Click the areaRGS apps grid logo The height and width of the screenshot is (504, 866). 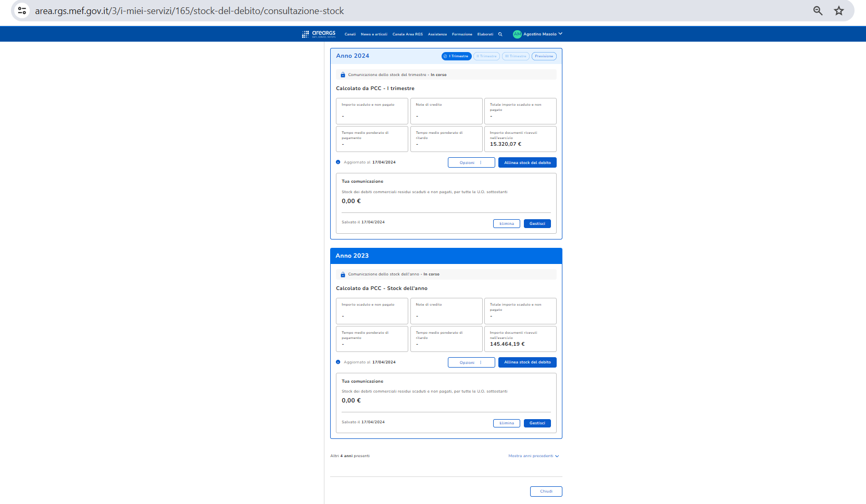point(305,34)
